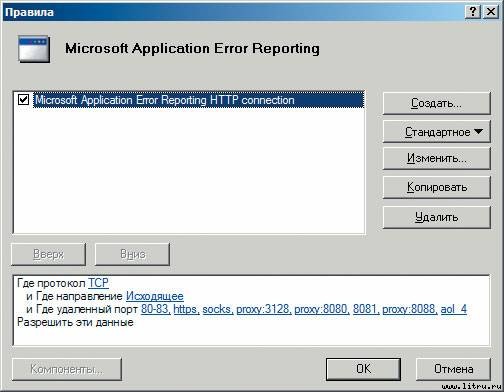Open the Стандартное dropdown button
504x392 pixels.
point(436,132)
